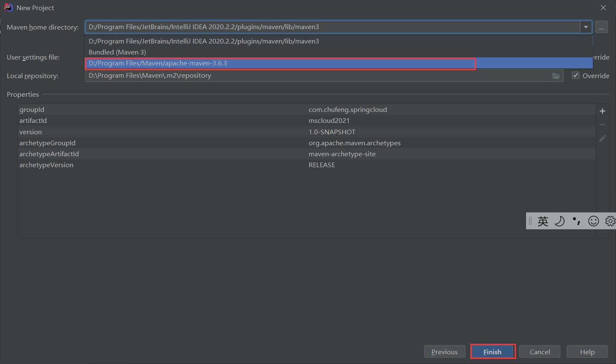Add a new property with plus icon
Screen dimensions: 616x364
pyautogui.click(x=602, y=111)
